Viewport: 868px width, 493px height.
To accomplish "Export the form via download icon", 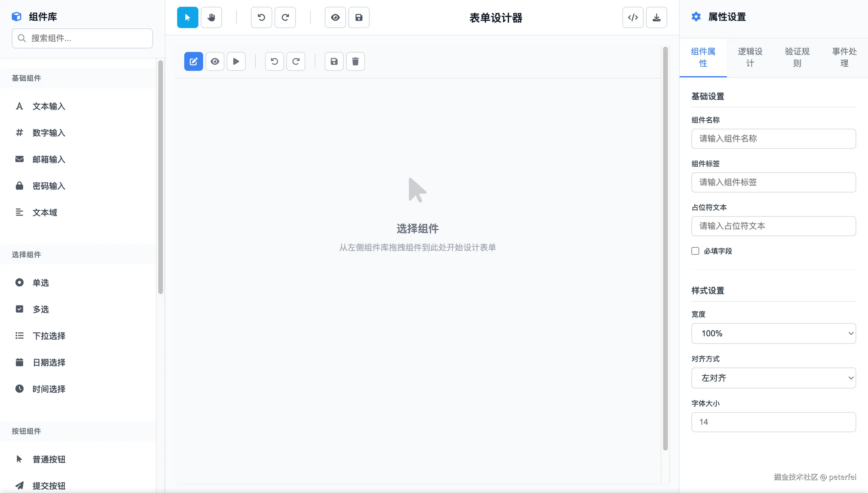I will point(656,17).
